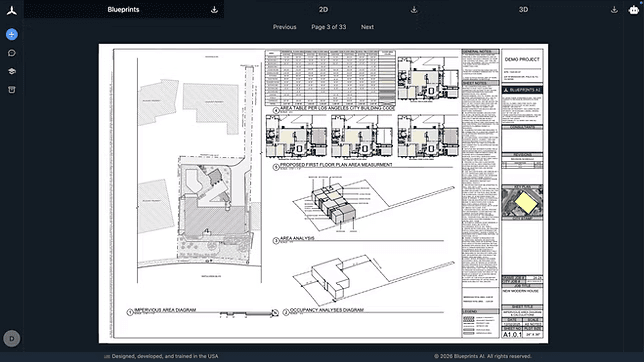Go to the Next page

(x=367, y=27)
